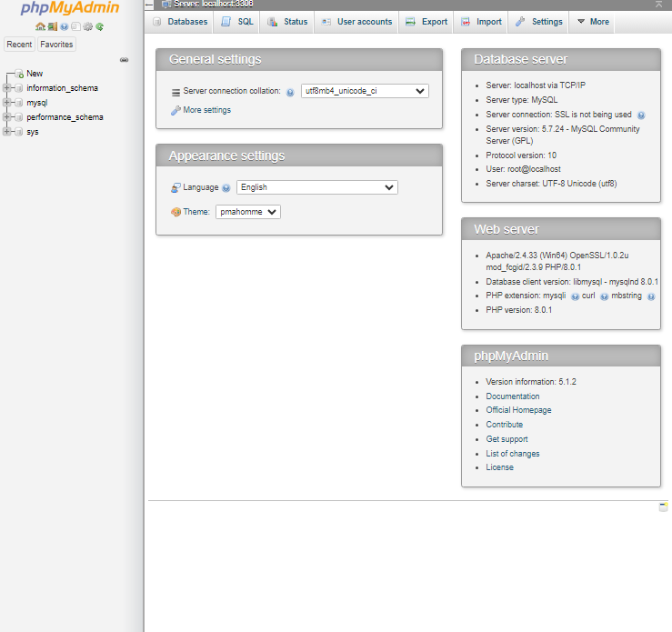Open the Settings tab
The width and height of the screenshot is (672, 632).
click(x=539, y=22)
